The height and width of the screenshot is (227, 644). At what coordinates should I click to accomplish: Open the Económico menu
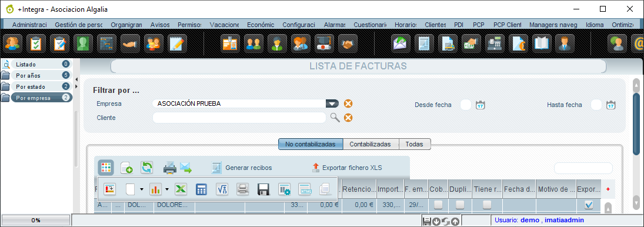[x=261, y=25]
